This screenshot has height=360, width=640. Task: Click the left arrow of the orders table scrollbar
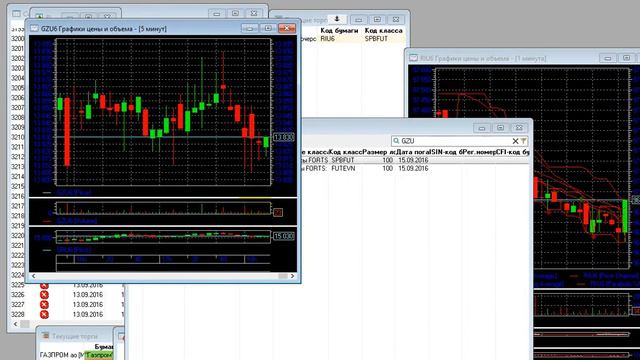(16, 324)
